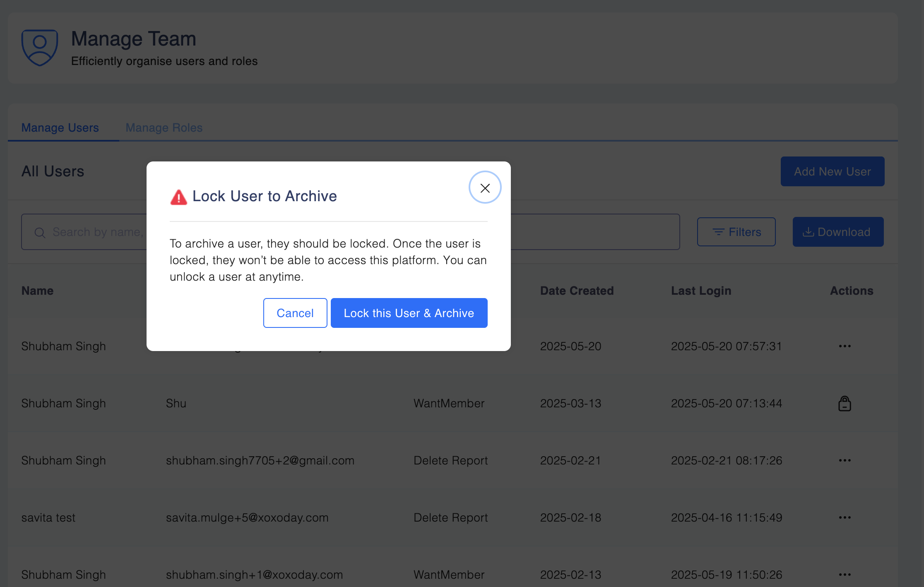Switch to the Manage Roles tab
The width and height of the screenshot is (924, 587).
tap(164, 128)
